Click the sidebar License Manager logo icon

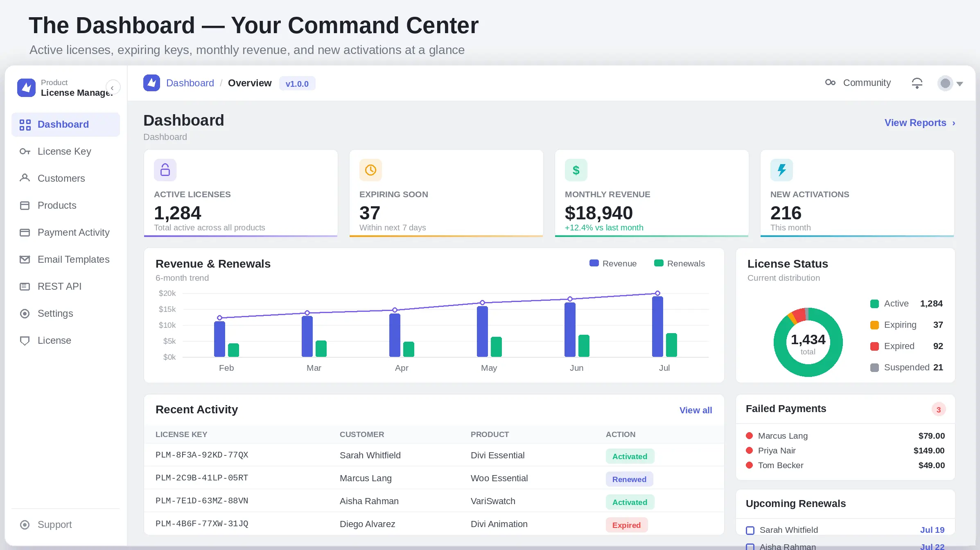point(27,88)
